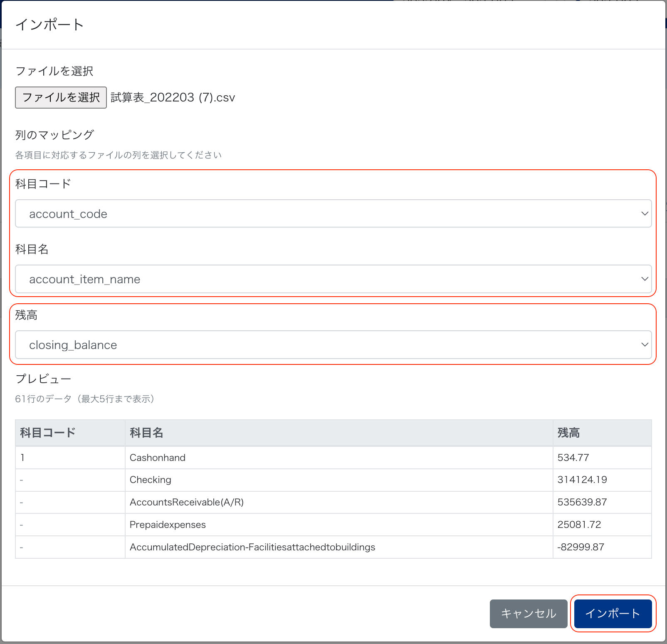Viewport: 667px width, 644px height.
Task: Click the selected file name 試算表_202203 (7).csv
Action: pyautogui.click(x=173, y=97)
